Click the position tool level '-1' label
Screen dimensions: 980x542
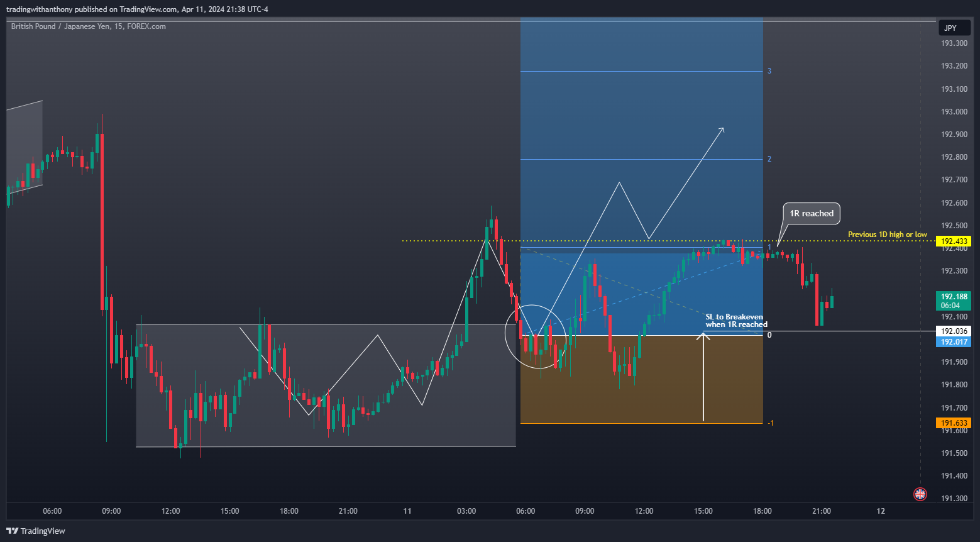771,423
